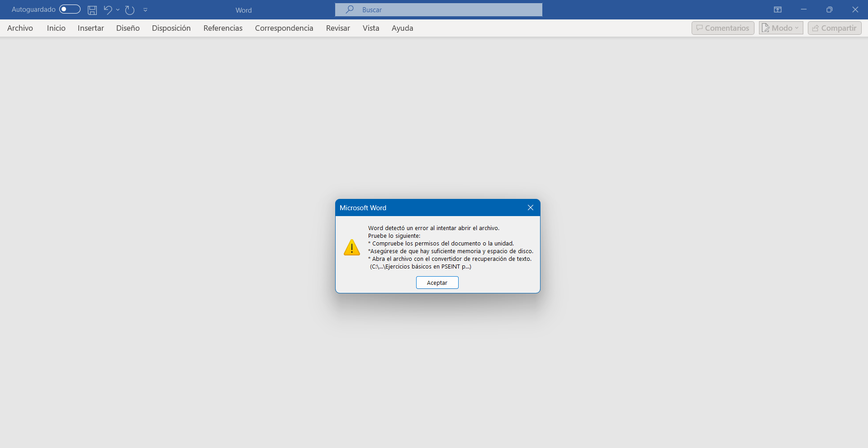Viewport: 868px width, 448px height.
Task: Click the Save (Guardar) disk icon
Action: point(92,10)
